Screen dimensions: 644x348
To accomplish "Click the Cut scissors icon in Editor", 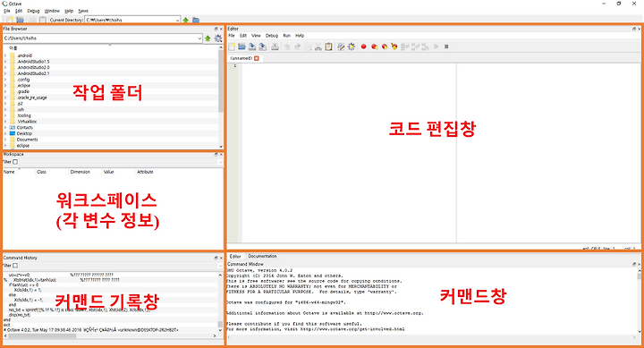I will (x=318, y=47).
